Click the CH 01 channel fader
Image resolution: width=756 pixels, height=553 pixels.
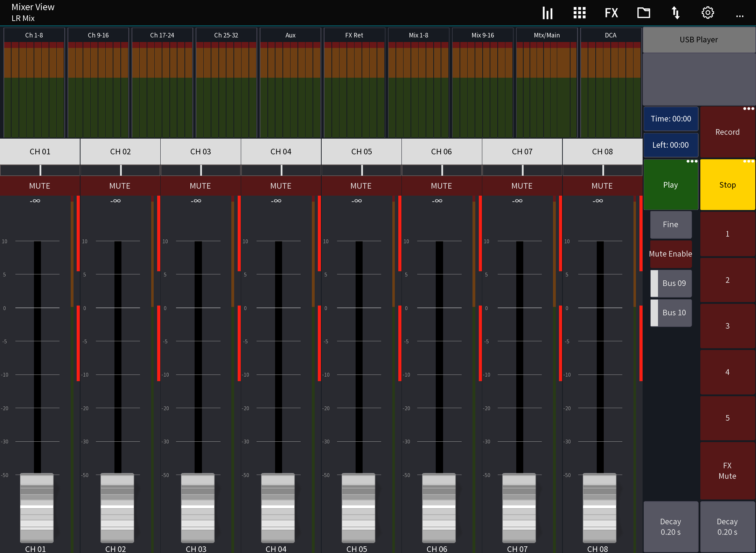37,507
